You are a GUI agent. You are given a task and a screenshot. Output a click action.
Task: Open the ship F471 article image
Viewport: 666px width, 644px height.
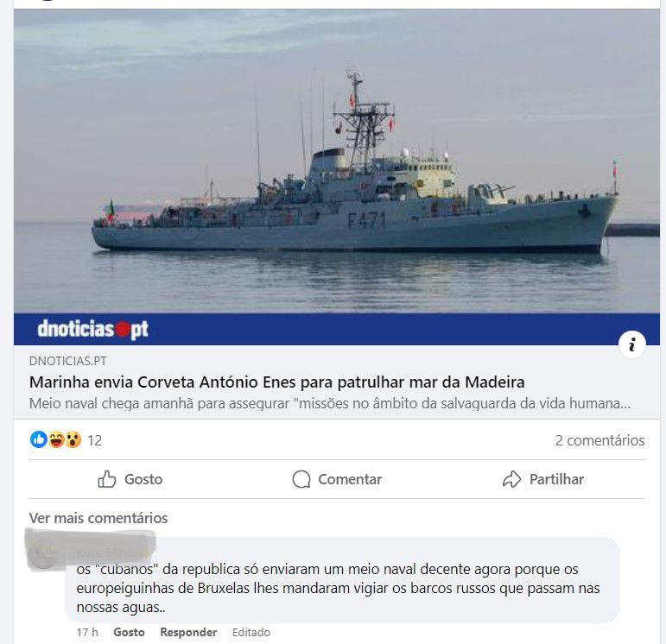click(336, 161)
